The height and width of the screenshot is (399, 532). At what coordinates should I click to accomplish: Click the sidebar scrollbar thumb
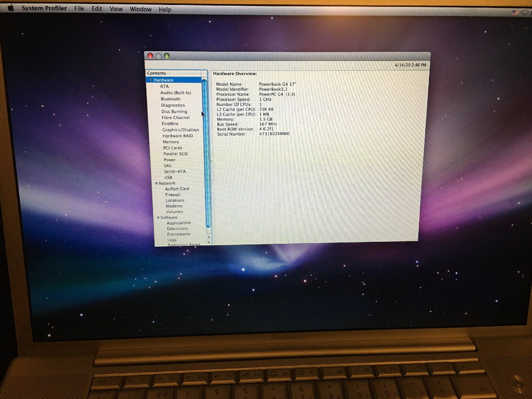(205, 153)
